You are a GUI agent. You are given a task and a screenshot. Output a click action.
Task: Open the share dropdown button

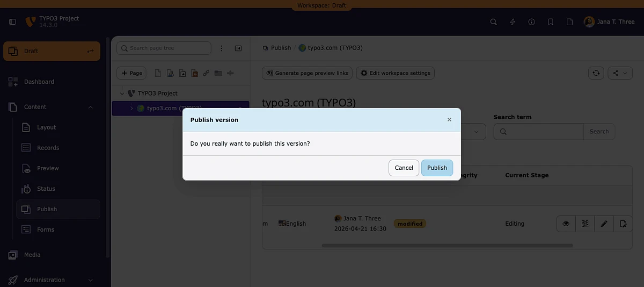[620, 73]
